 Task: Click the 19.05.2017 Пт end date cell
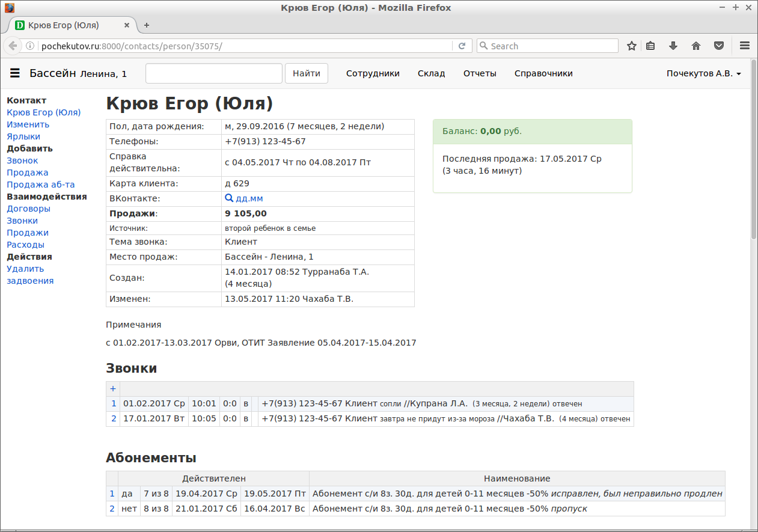click(275, 494)
